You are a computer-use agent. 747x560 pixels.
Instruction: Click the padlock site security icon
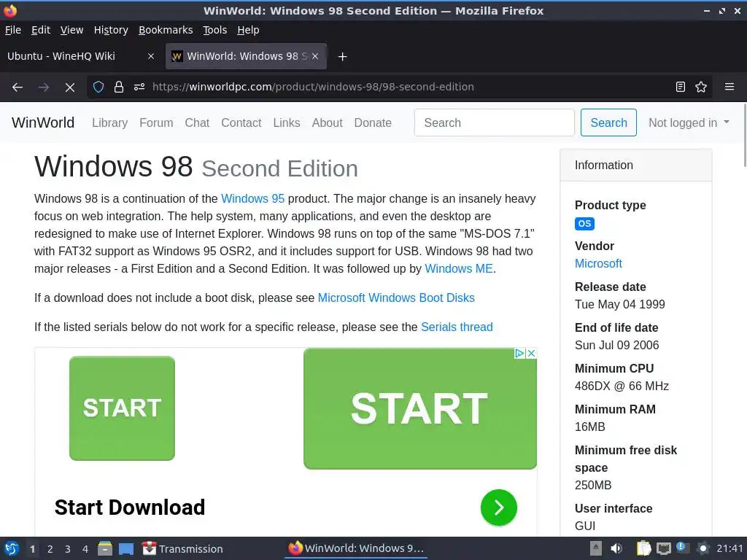119,87
